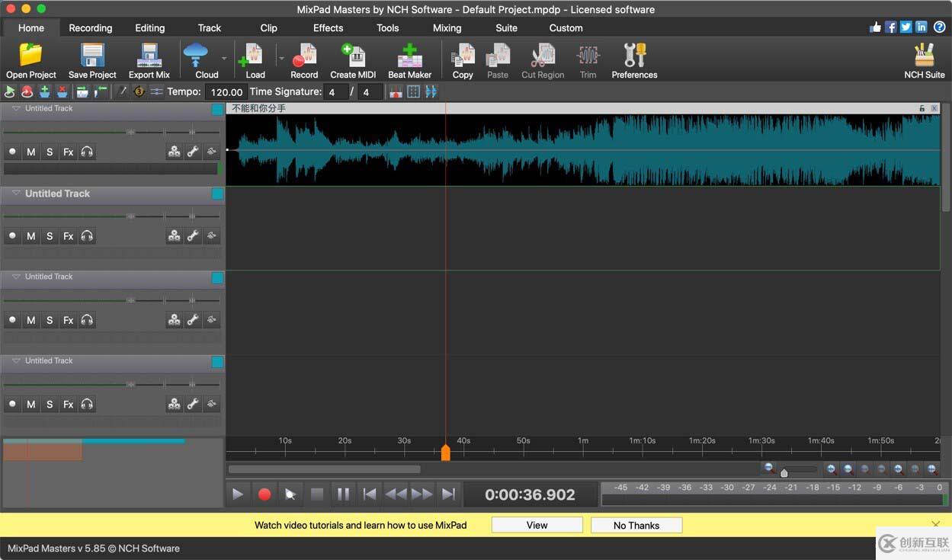
Task: Open the Cloud dropdown arrow
Action: 223,57
